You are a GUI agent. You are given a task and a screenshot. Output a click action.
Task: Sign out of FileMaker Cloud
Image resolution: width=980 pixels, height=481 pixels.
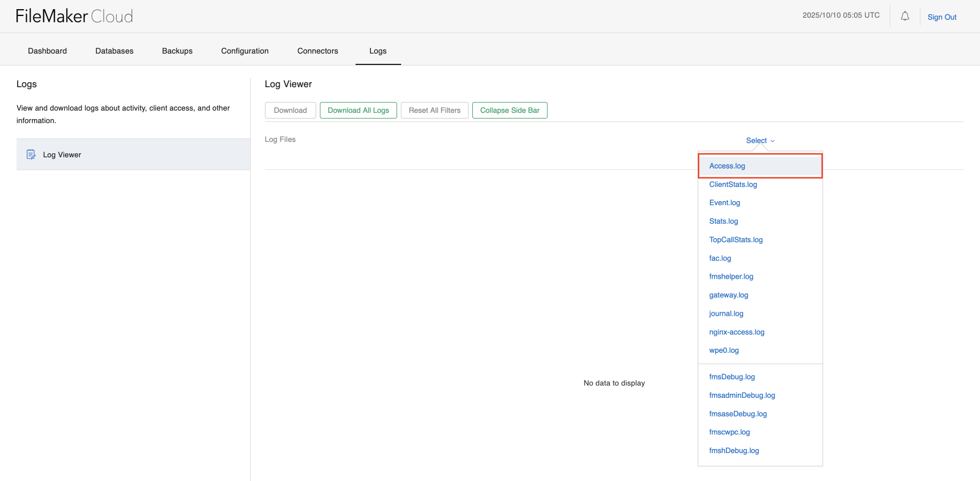(941, 17)
